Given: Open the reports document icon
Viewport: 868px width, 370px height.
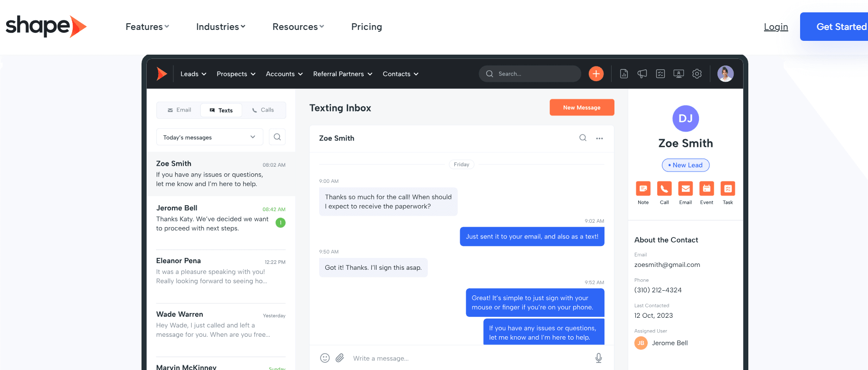Looking at the screenshot, I should pos(624,74).
